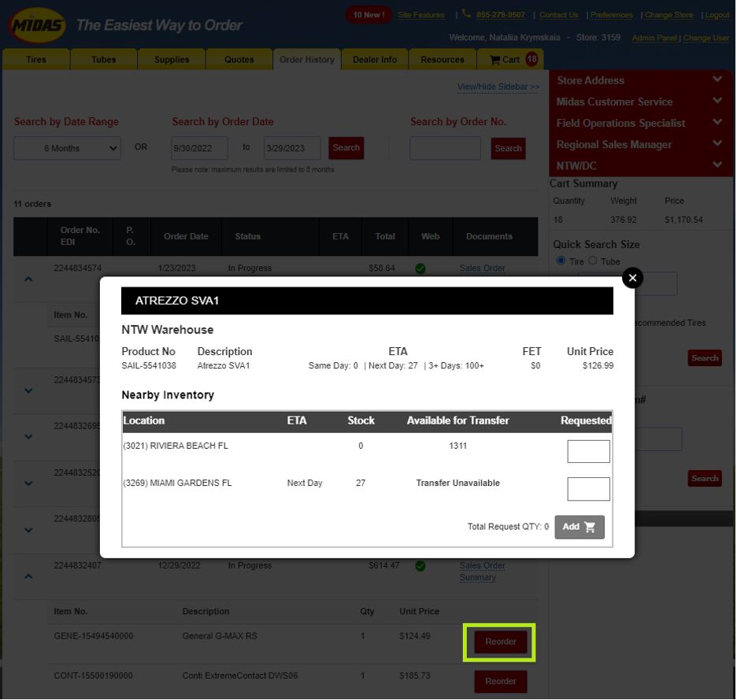Open Sales Order document for order 2244834574
The image size is (737, 700).
coord(482,268)
